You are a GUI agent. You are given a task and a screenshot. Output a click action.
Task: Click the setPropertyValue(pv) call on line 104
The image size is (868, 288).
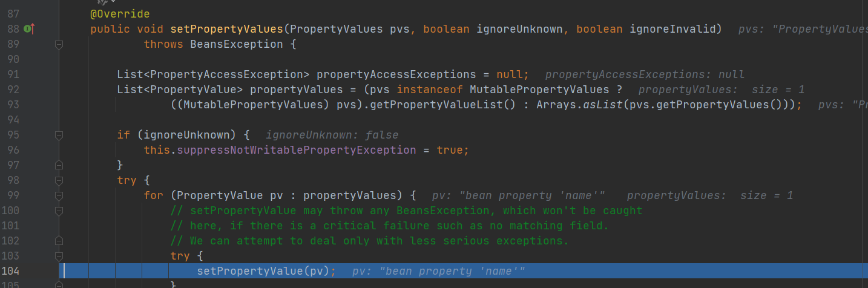[262, 271]
